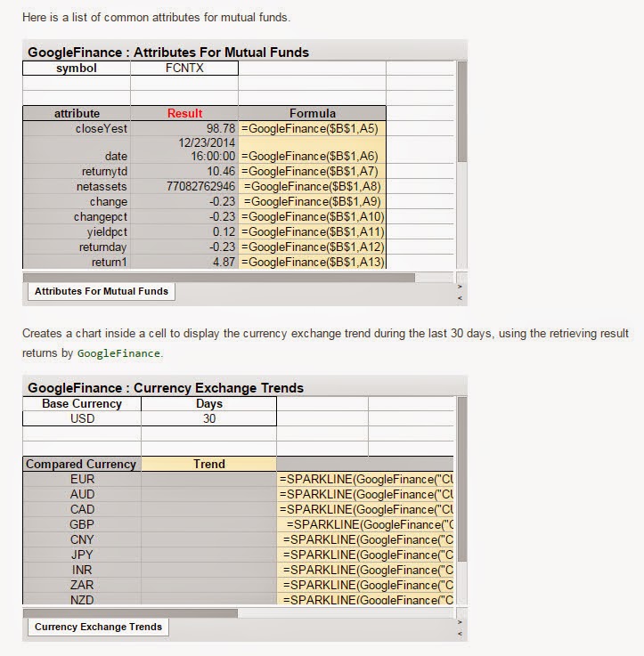Click the green GoogleFinance code text
This screenshot has width=644, height=656.
tap(118, 353)
